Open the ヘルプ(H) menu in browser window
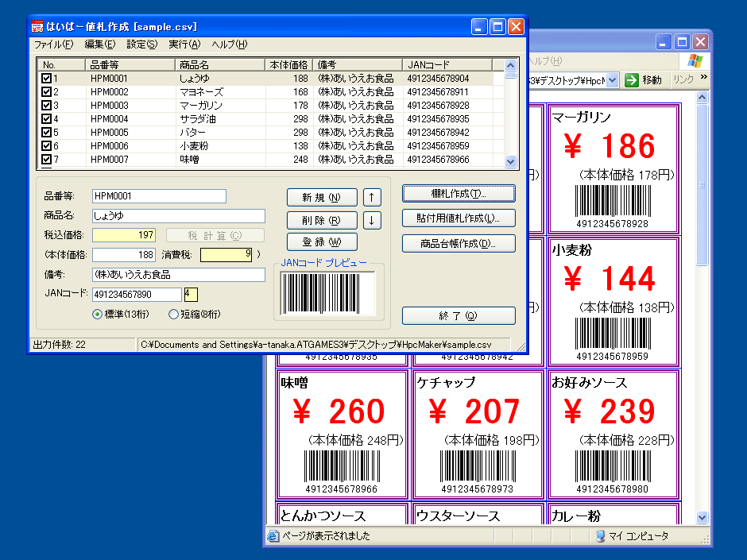 tap(545, 61)
